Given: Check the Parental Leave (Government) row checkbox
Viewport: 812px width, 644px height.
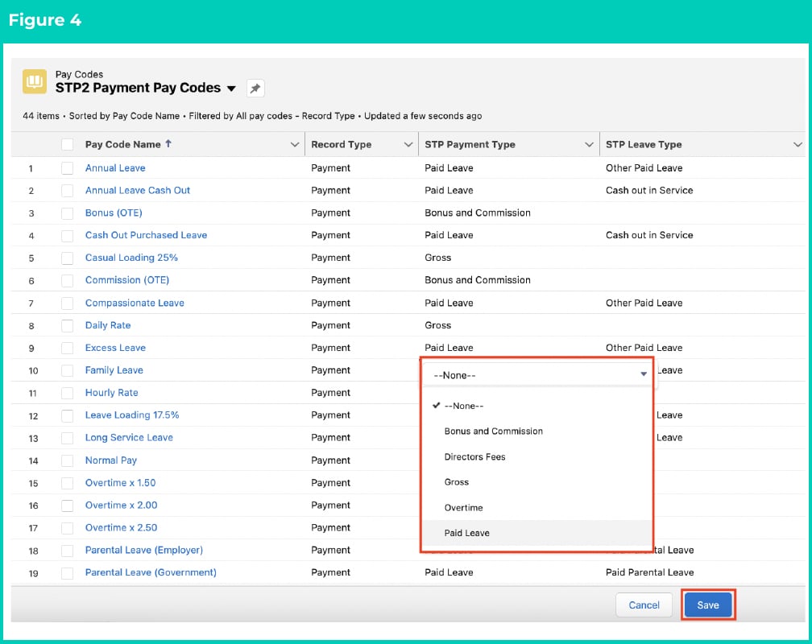Looking at the screenshot, I should [x=68, y=573].
